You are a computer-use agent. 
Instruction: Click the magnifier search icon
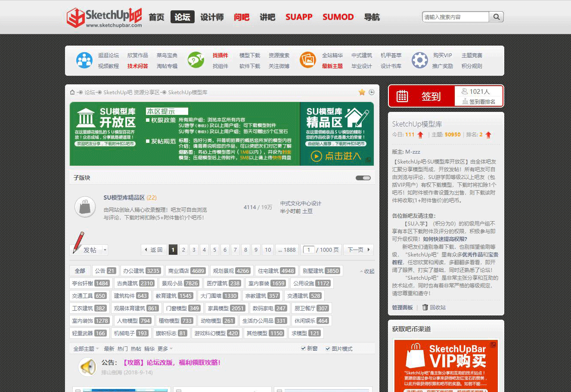(x=496, y=17)
